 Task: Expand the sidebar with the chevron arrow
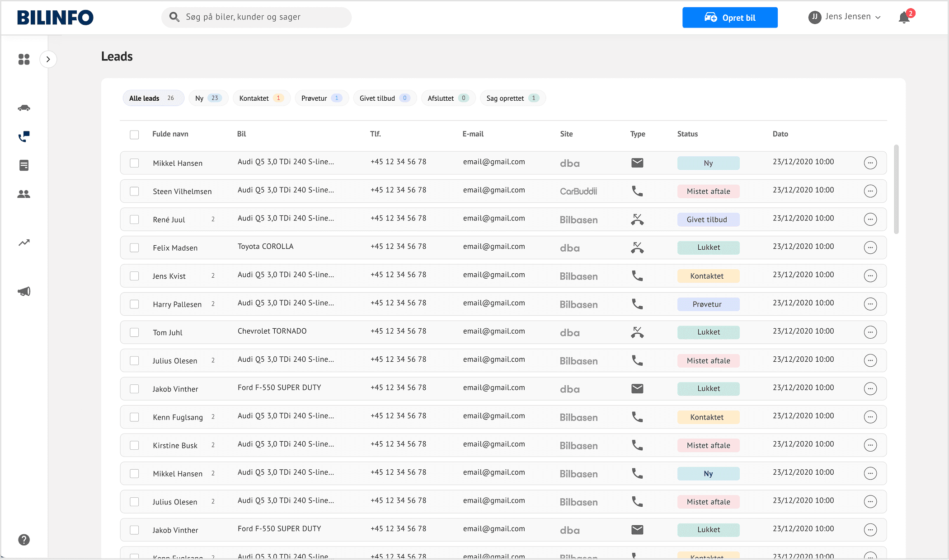tap(48, 59)
